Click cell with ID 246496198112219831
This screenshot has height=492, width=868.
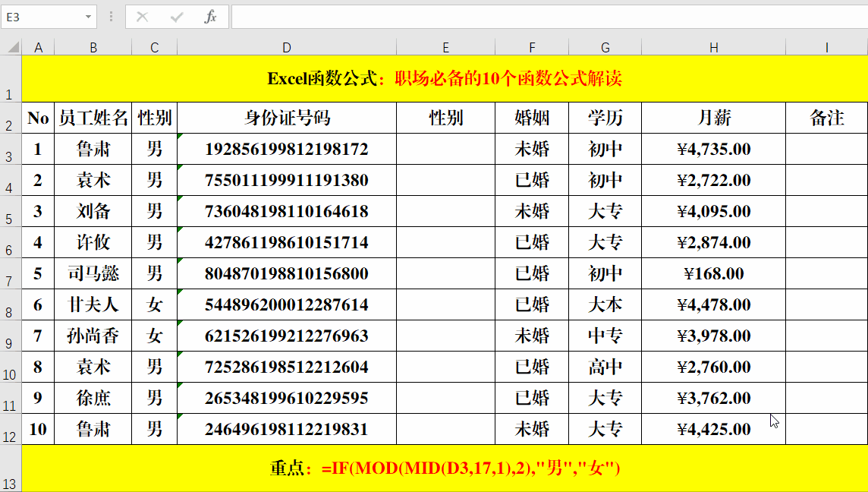pyautogui.click(x=287, y=430)
